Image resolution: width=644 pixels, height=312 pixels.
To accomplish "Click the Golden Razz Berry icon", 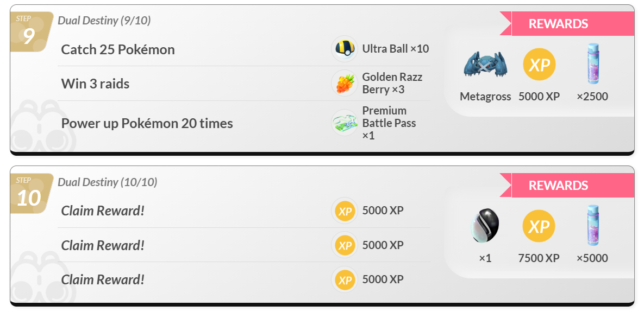I will click(x=344, y=83).
